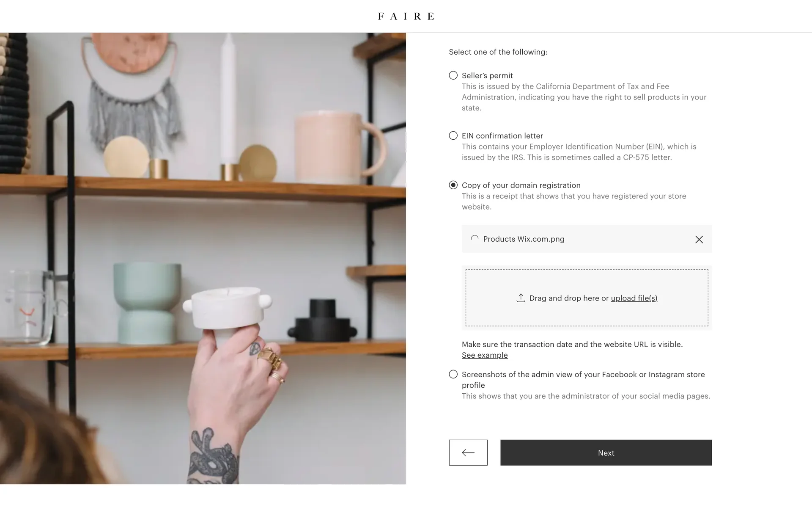The image size is (812, 508).
Task: Pick the Facebook or Instagram screenshots radio option
Action: click(453, 374)
